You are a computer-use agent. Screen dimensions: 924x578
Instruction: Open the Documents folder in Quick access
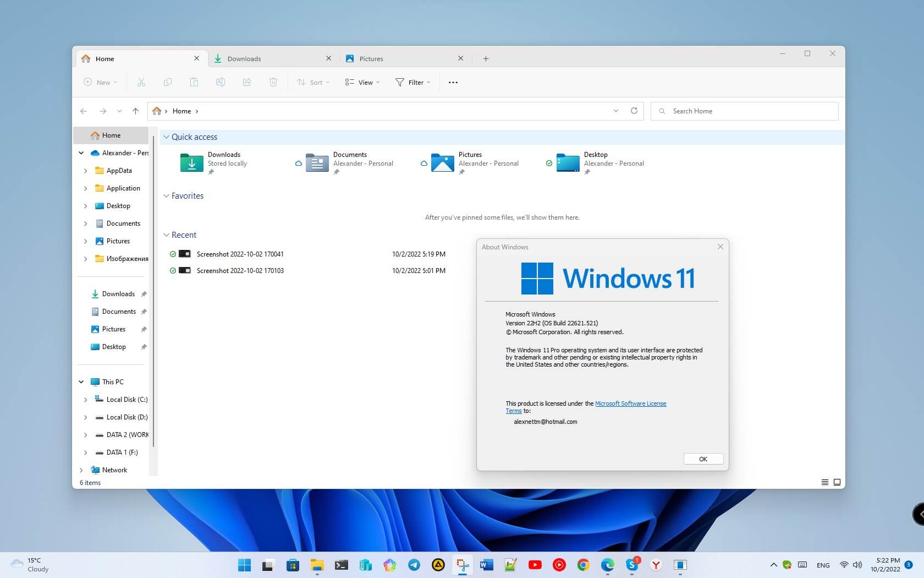click(x=350, y=163)
